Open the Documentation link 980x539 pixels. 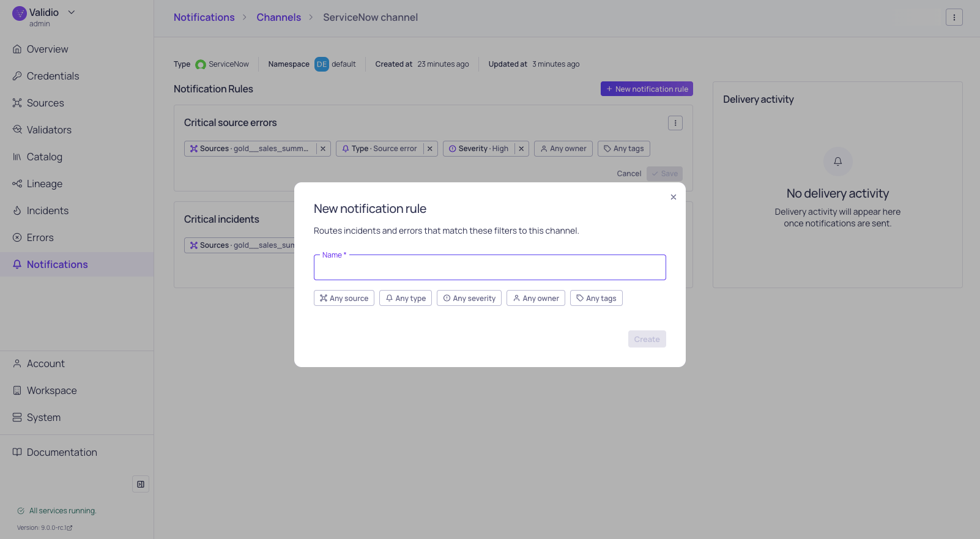pos(77,452)
